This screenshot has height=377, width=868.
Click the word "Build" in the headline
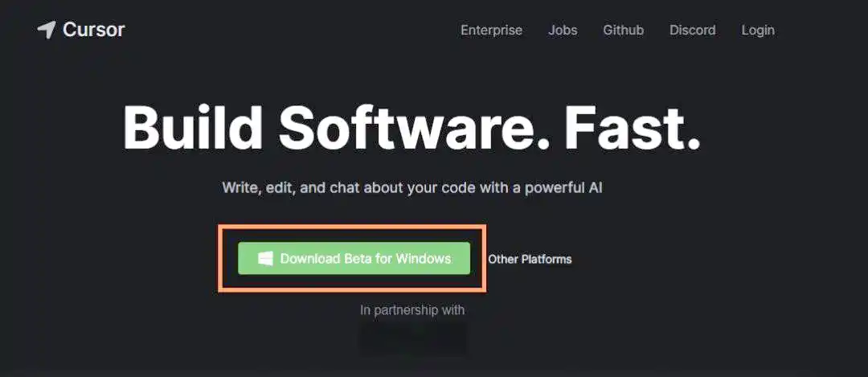[193, 129]
